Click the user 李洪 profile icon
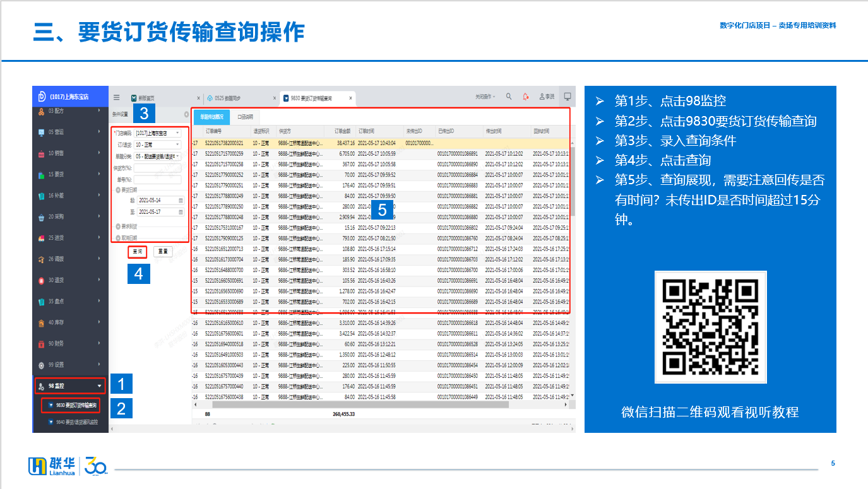The image size is (868, 489). [542, 97]
